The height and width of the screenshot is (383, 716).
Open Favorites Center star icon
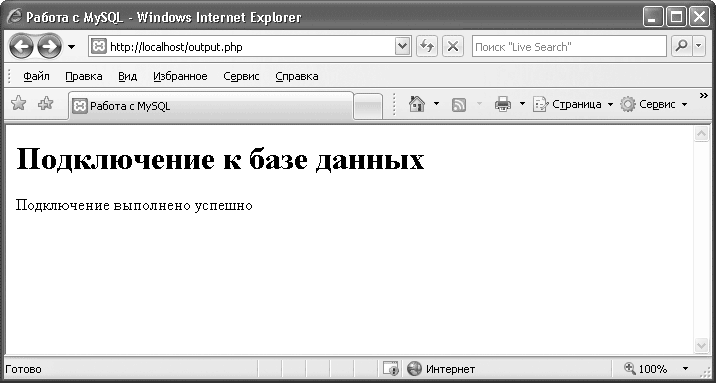[18, 104]
